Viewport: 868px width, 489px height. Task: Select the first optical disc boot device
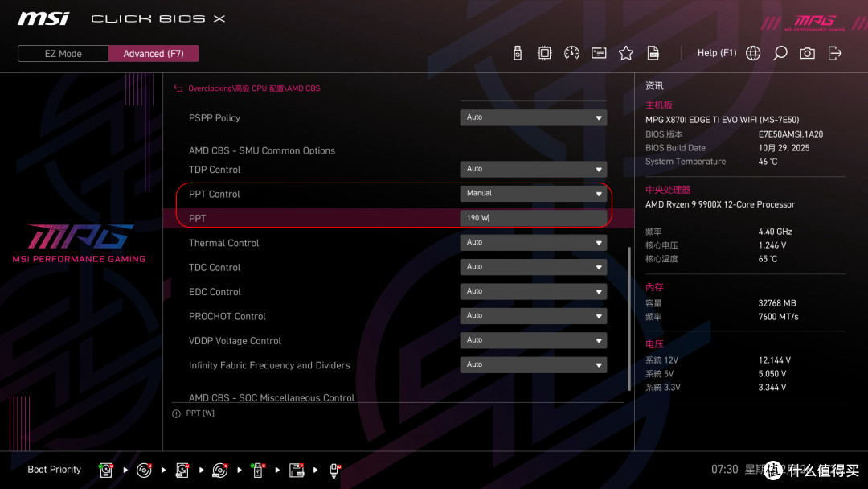pyautogui.click(x=144, y=471)
